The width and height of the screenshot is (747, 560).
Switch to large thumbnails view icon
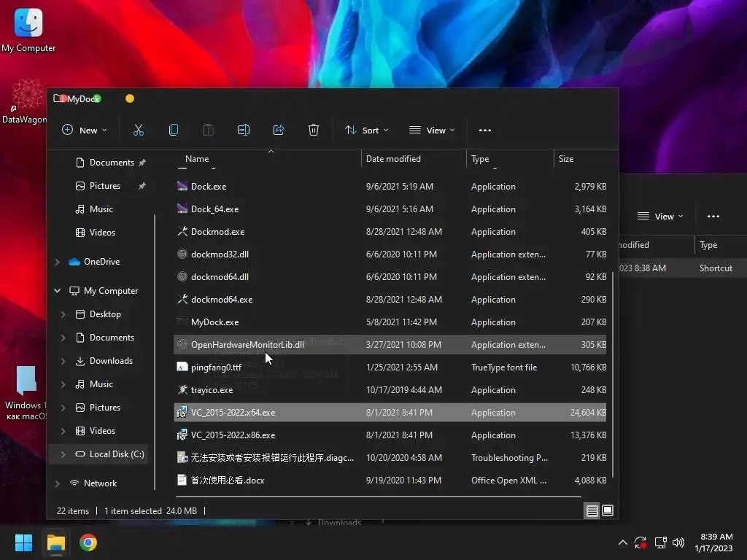pyautogui.click(x=608, y=510)
